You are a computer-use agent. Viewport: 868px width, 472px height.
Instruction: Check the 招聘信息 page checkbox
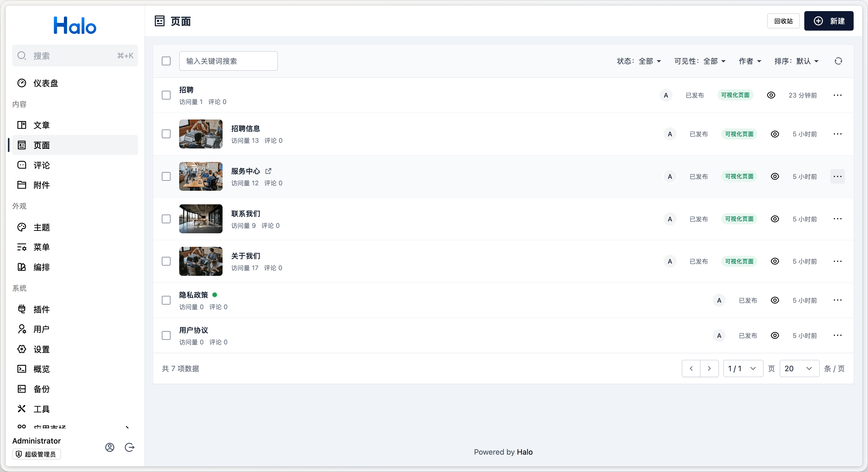[x=166, y=134]
